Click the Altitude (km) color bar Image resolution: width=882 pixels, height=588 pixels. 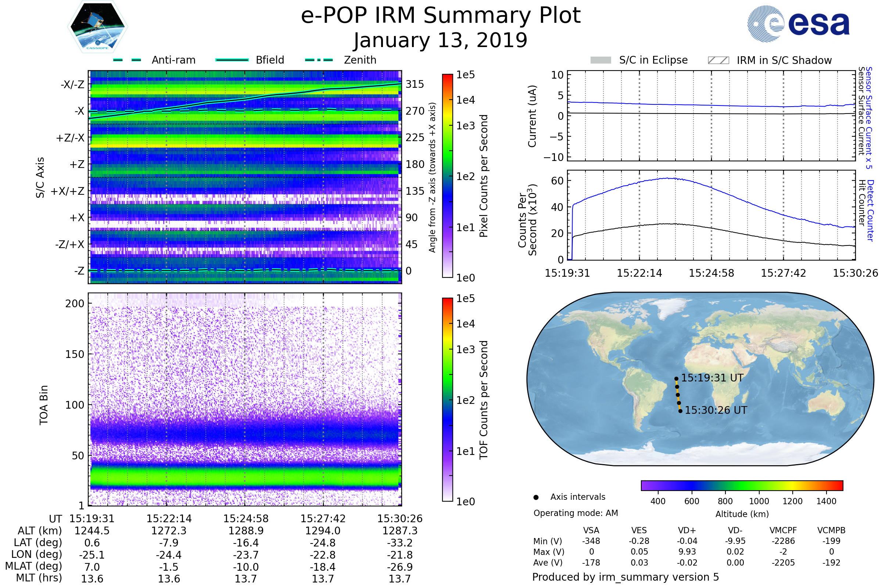coord(742,485)
